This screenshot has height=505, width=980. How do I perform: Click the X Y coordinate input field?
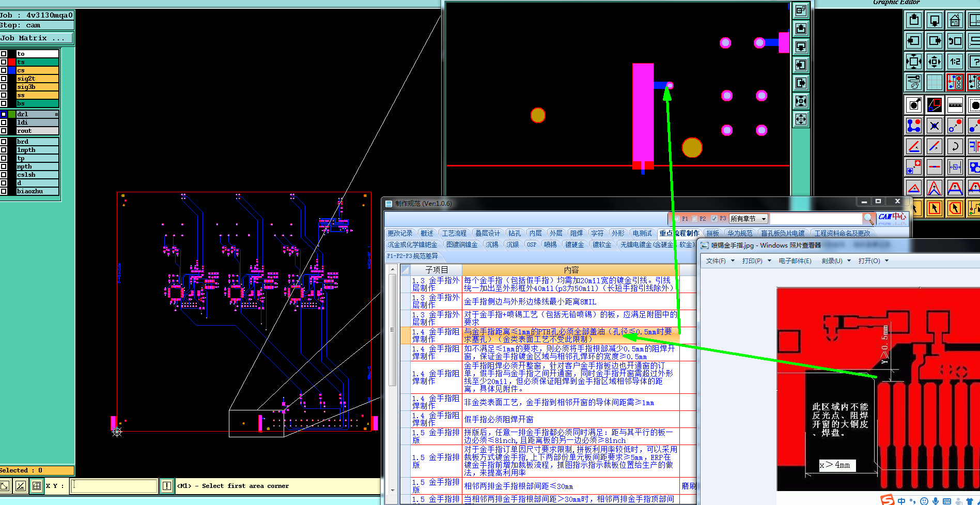tap(114, 486)
